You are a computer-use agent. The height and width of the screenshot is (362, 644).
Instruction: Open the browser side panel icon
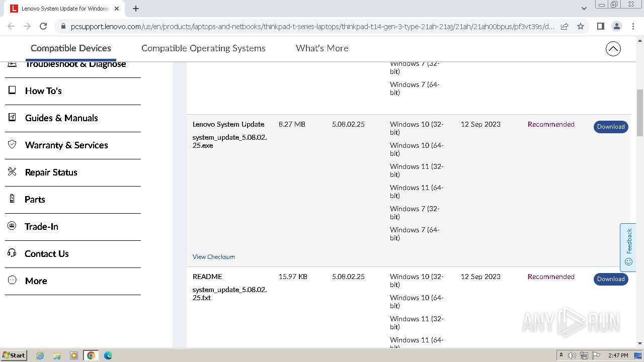(600, 26)
